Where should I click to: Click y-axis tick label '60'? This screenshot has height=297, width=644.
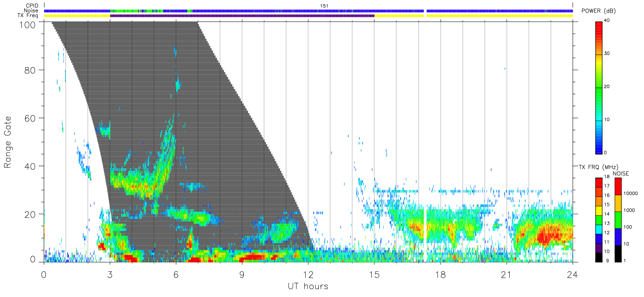pos(31,118)
